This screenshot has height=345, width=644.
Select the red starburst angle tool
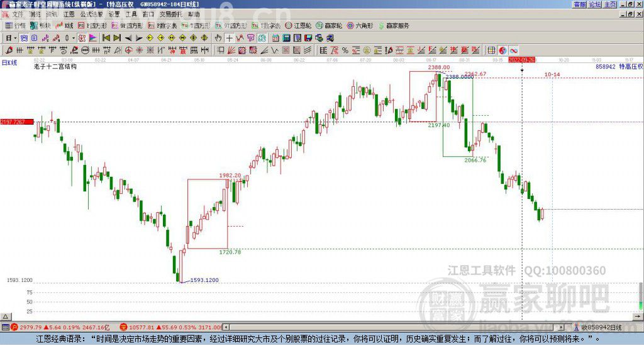[139, 50]
